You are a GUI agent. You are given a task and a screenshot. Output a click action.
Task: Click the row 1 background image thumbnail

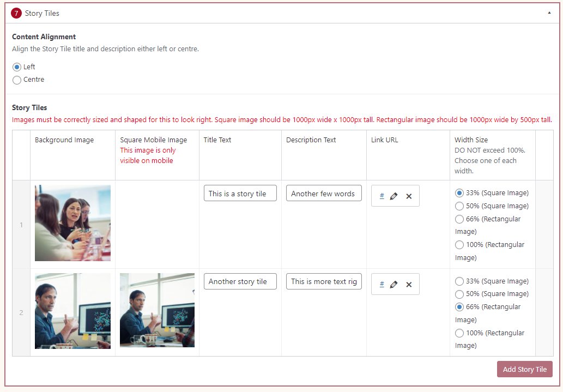(72, 223)
